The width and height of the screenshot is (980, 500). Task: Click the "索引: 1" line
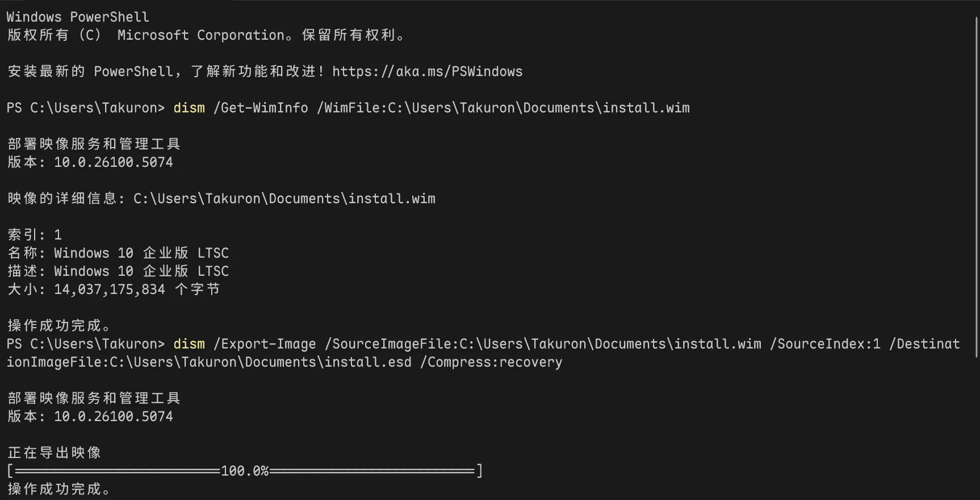tap(35, 235)
